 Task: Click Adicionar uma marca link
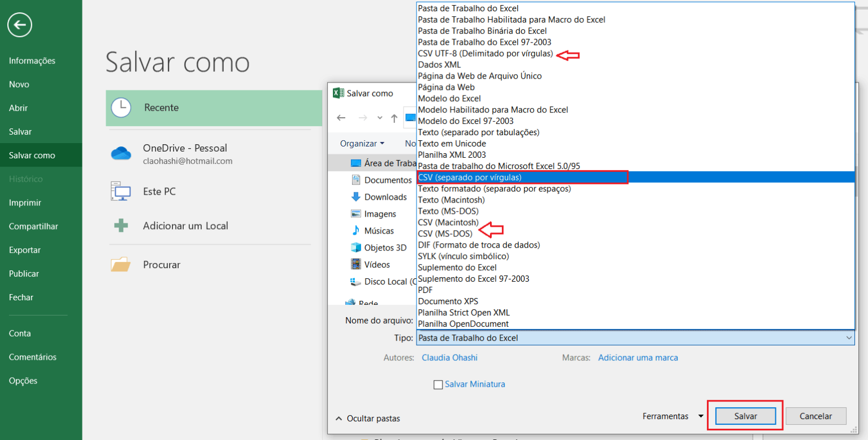pos(638,357)
